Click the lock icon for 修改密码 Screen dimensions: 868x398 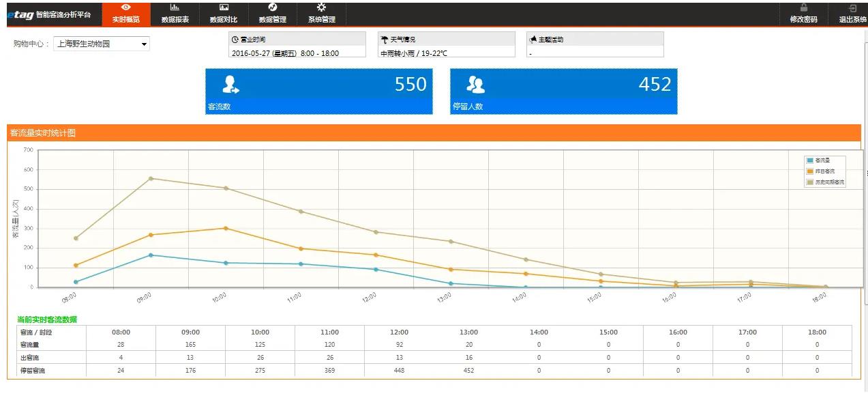pyautogui.click(x=803, y=8)
